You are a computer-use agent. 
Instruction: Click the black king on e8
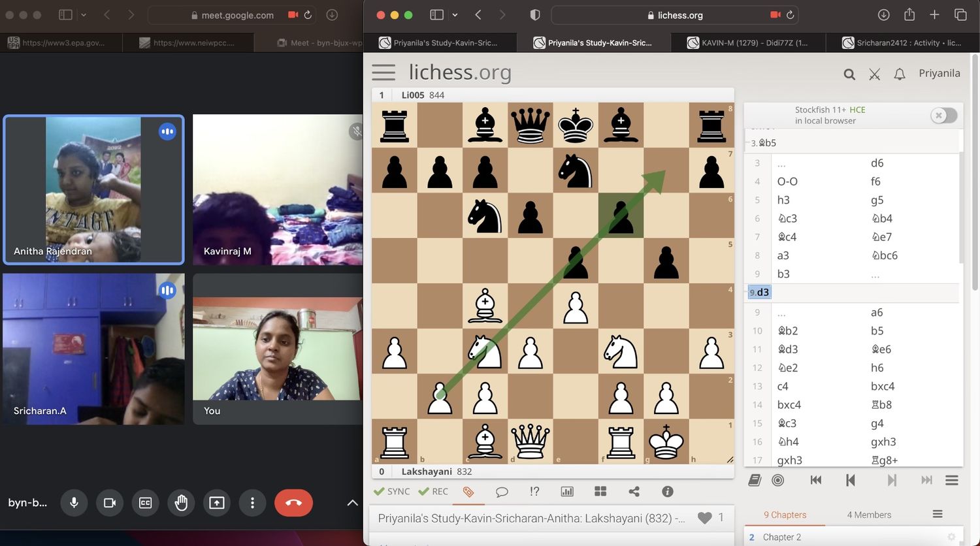575,125
